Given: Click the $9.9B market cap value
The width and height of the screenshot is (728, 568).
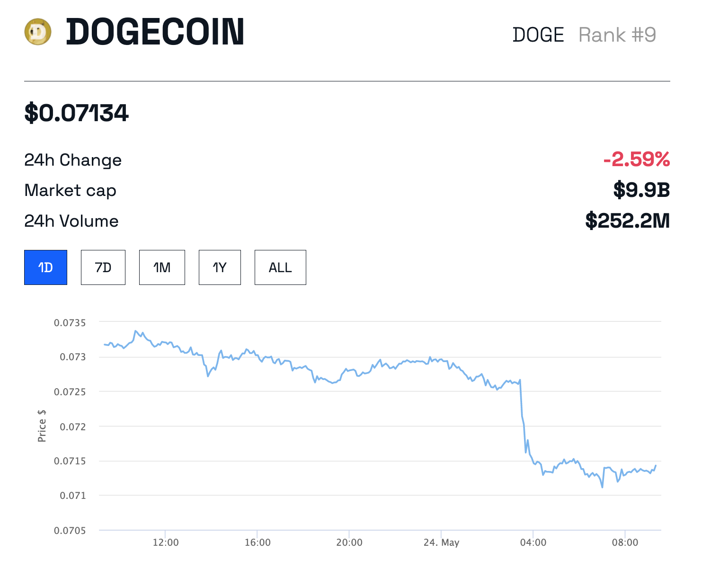Looking at the screenshot, I should click(x=641, y=190).
